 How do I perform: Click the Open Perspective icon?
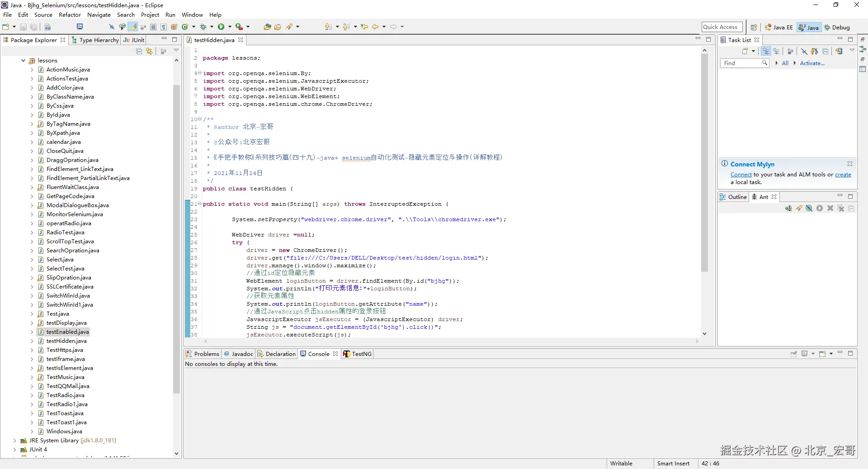[x=754, y=28]
